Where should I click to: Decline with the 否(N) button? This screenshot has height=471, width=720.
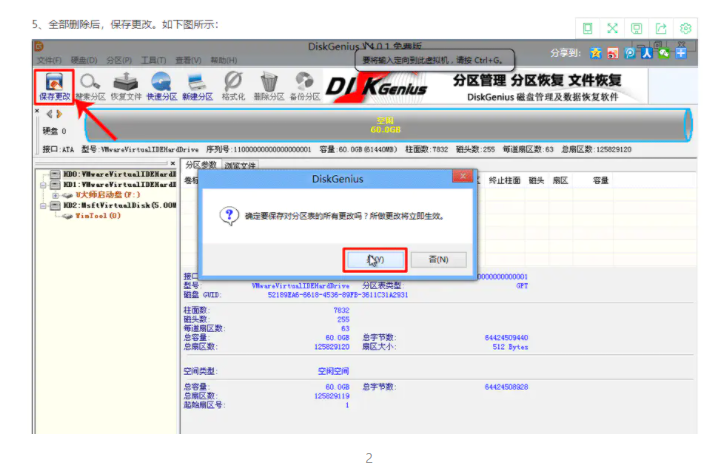pyautogui.click(x=439, y=260)
